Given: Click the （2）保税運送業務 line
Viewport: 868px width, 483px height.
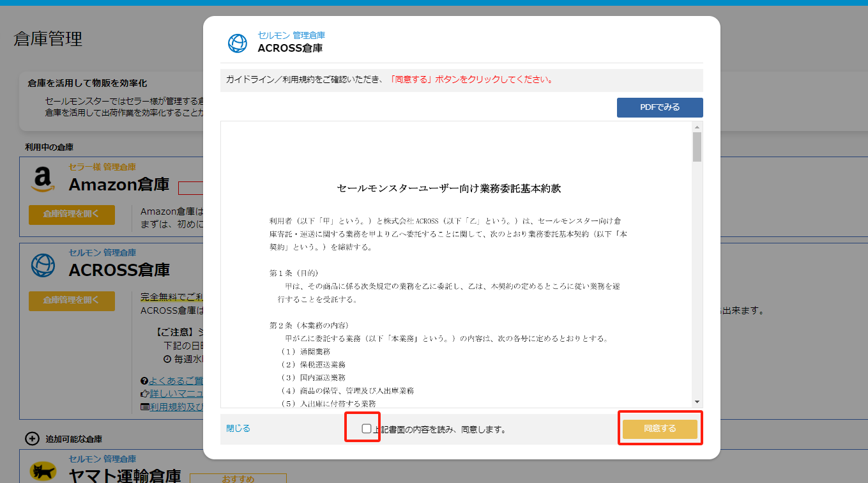Looking at the screenshot, I should [313, 364].
